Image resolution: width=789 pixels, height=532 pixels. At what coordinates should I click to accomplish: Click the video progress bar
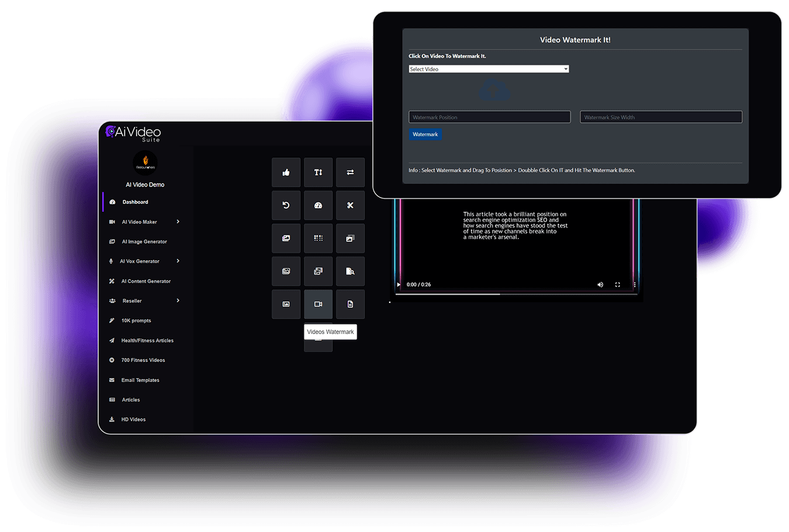point(516,294)
